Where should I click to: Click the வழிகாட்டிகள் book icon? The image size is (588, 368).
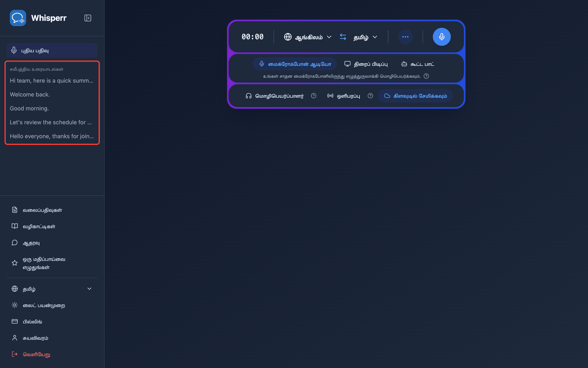pyautogui.click(x=15, y=226)
